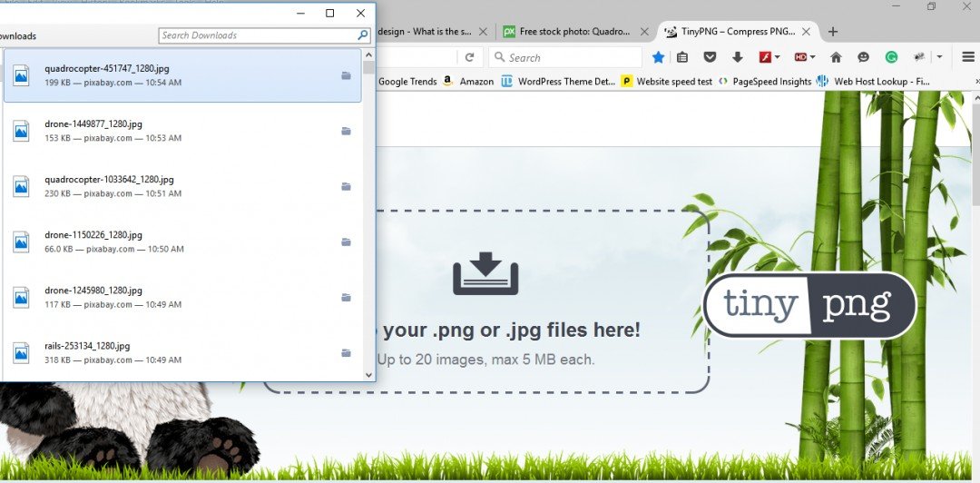Click Downloads list scroll down arrow
This screenshot has width=980, height=483.
(x=368, y=375)
